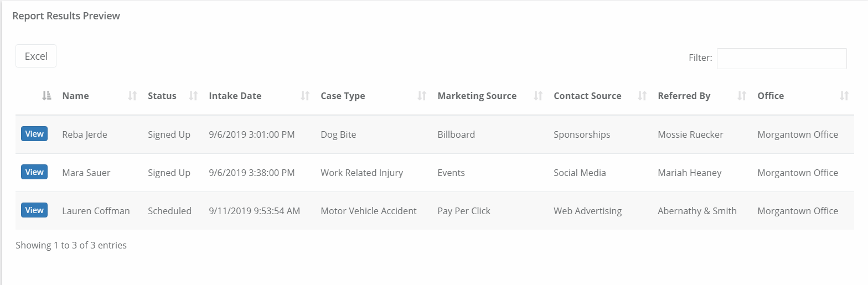Sort table by Name column arrows

[132, 96]
